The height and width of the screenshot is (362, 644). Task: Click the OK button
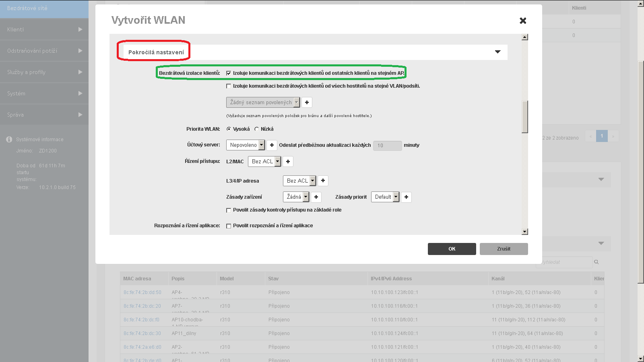[x=452, y=249]
